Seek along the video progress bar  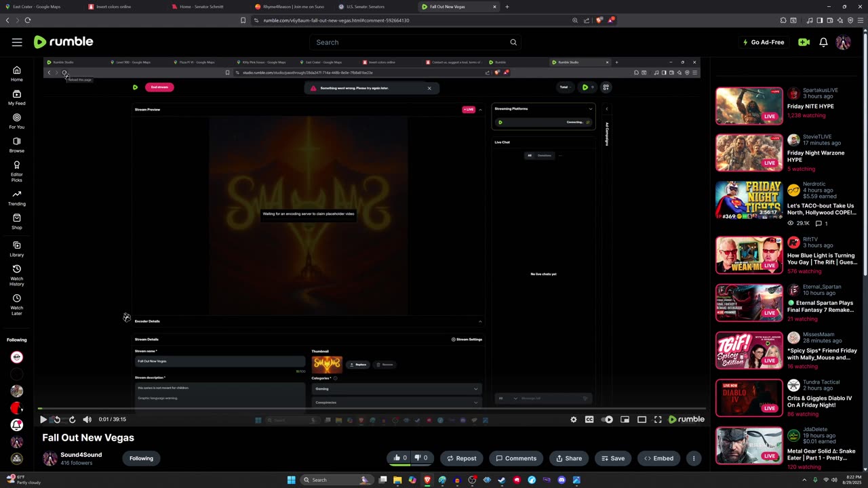pos(372,409)
